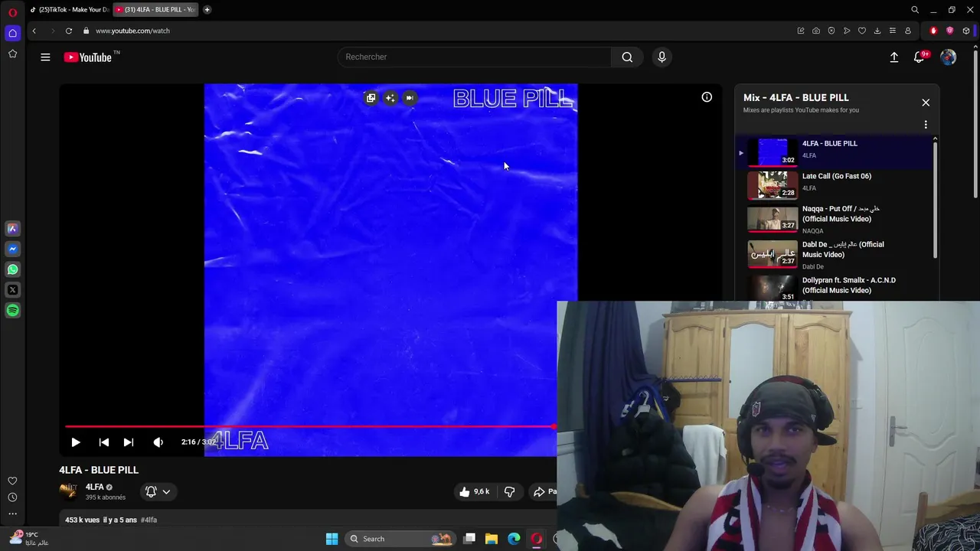Open Opera tab search magnifier
The width and height of the screenshot is (980, 551).
coord(915,10)
